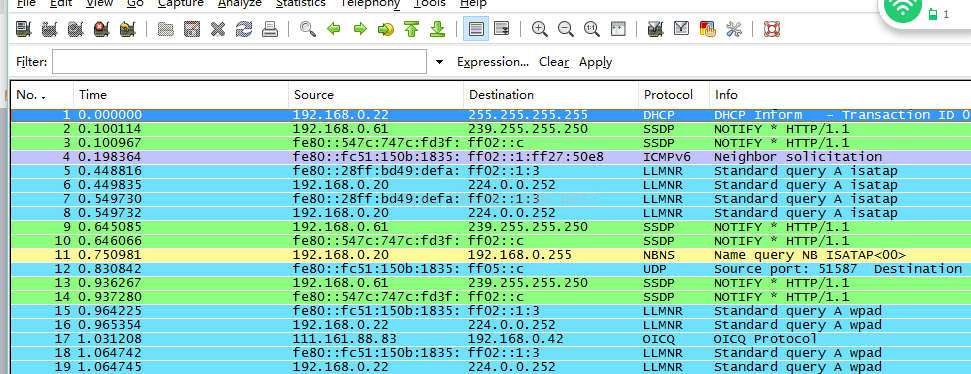Select packet 5 LLMNR isatap query
Viewport: 971px width, 374px height.
[491, 171]
